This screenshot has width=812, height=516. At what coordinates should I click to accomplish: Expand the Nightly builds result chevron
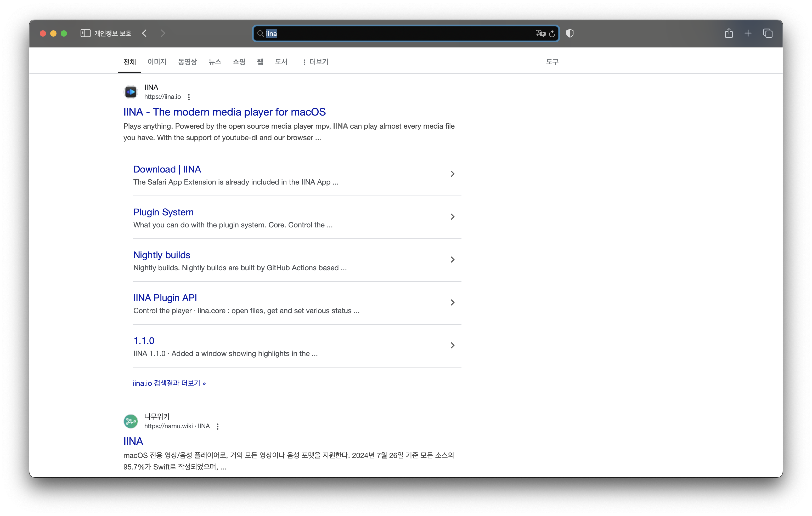pos(453,260)
